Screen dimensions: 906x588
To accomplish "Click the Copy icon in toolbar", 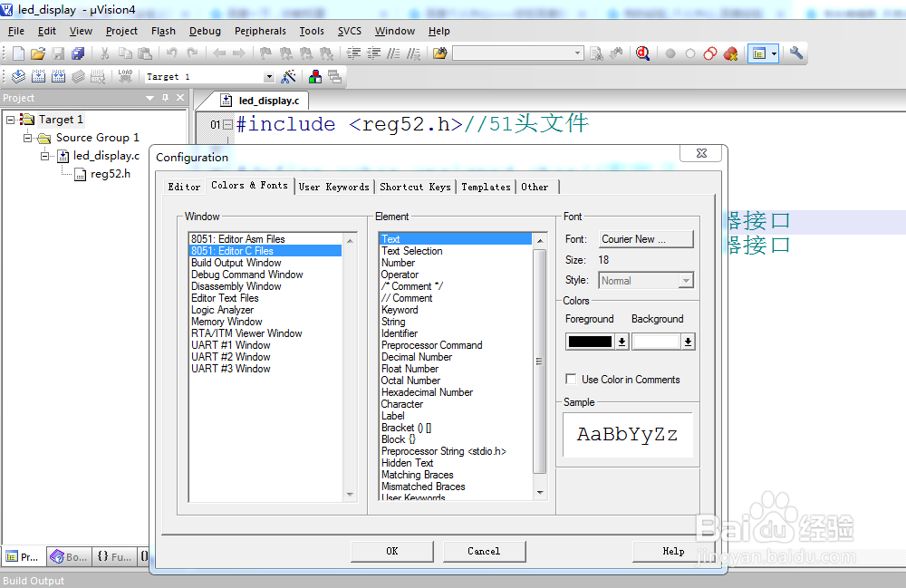I will (125, 53).
